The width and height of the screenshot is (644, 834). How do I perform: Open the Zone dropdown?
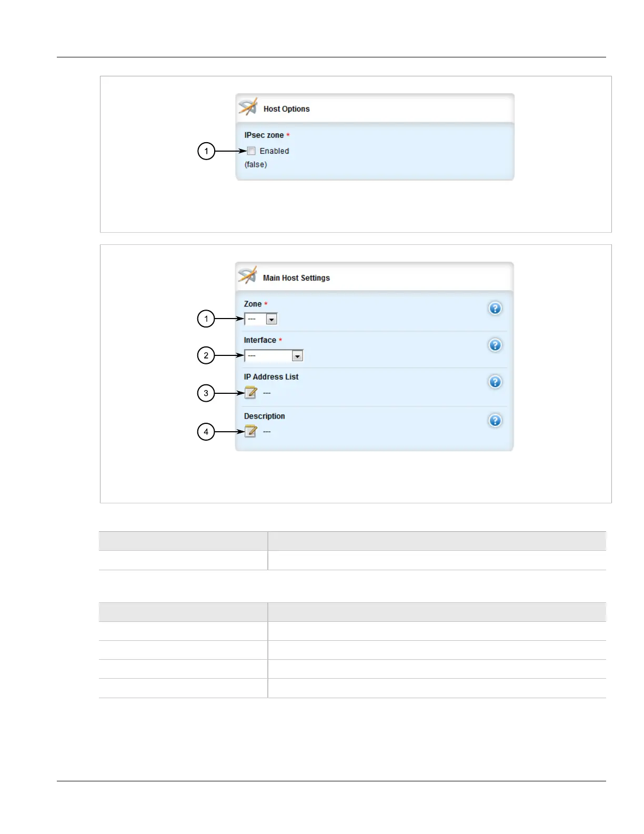tap(260, 319)
